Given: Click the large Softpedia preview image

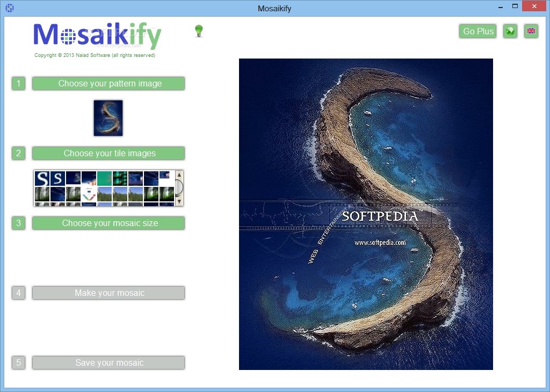Looking at the screenshot, I should point(366,214).
